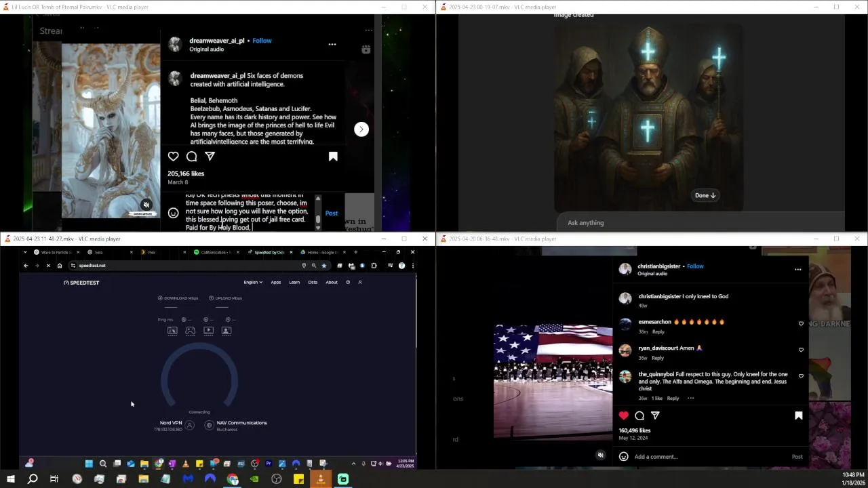Click the video streaming icon on Speedtest
868x488 pixels.
point(208,331)
